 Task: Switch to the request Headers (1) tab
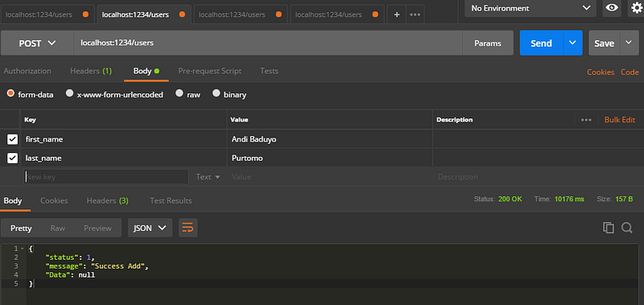[x=91, y=71]
